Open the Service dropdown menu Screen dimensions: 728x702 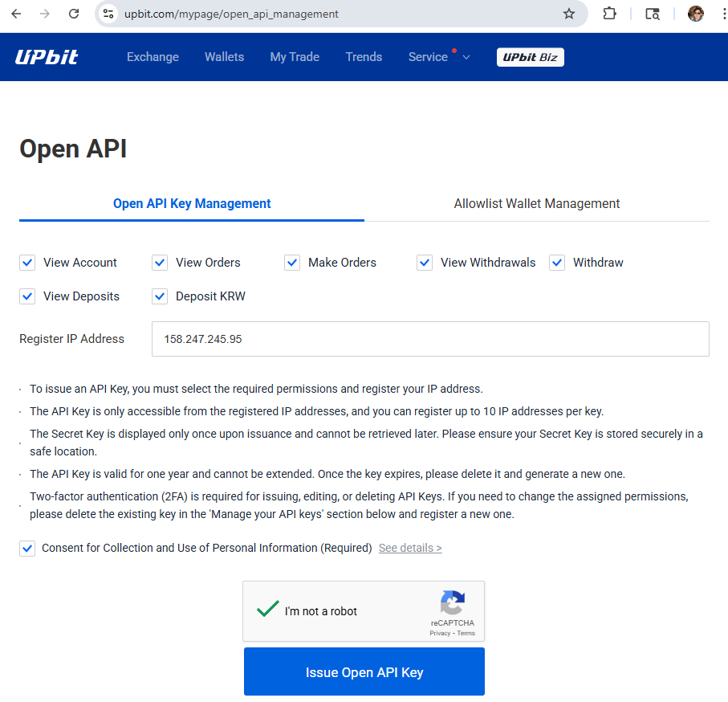(433, 56)
